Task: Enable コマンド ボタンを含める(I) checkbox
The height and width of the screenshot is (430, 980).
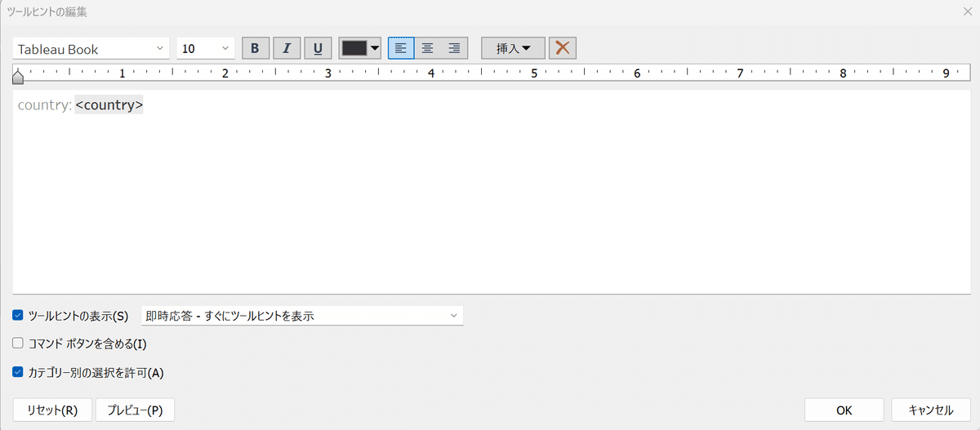Action: click(x=18, y=344)
